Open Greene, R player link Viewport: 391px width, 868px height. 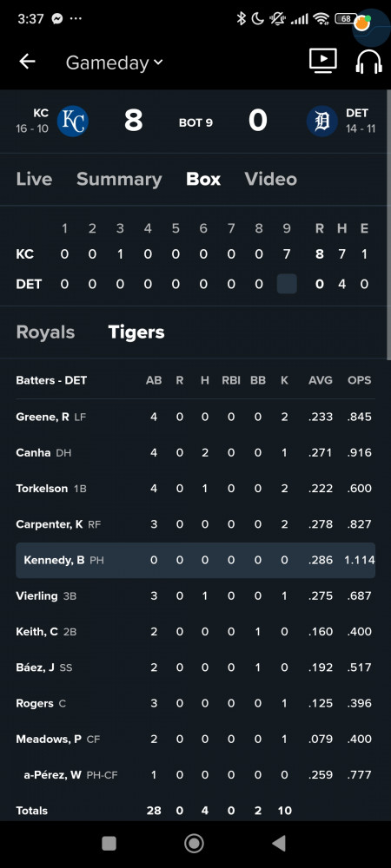tap(43, 417)
